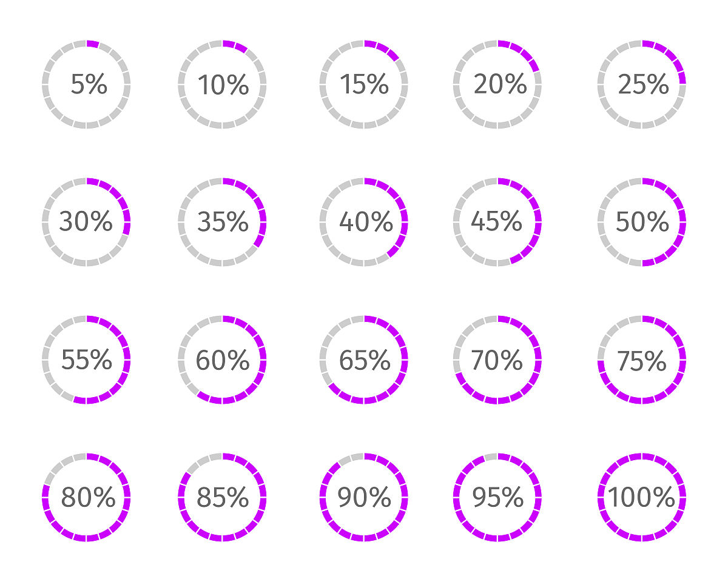Click the 5% circular progress indicator
The height and width of the screenshot is (582, 728).
click(x=86, y=84)
